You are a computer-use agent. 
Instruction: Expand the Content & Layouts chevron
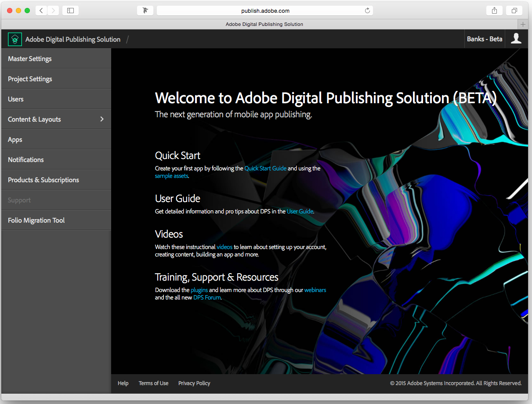pyautogui.click(x=101, y=119)
